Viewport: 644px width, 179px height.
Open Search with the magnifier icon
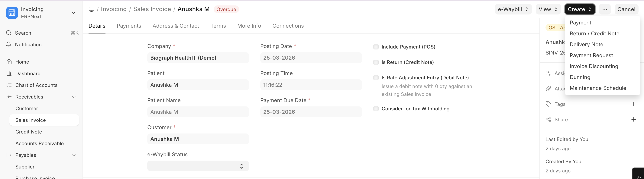pos(8,33)
